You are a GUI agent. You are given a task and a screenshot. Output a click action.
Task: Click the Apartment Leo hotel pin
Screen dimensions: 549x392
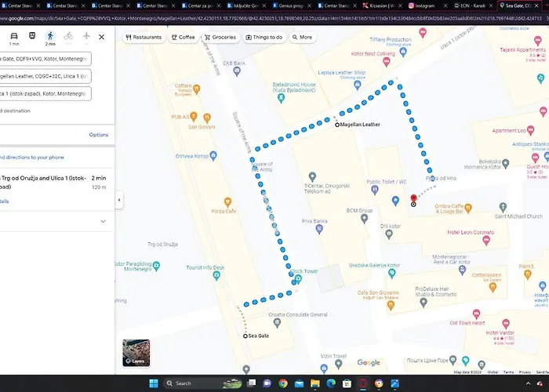[530, 130]
